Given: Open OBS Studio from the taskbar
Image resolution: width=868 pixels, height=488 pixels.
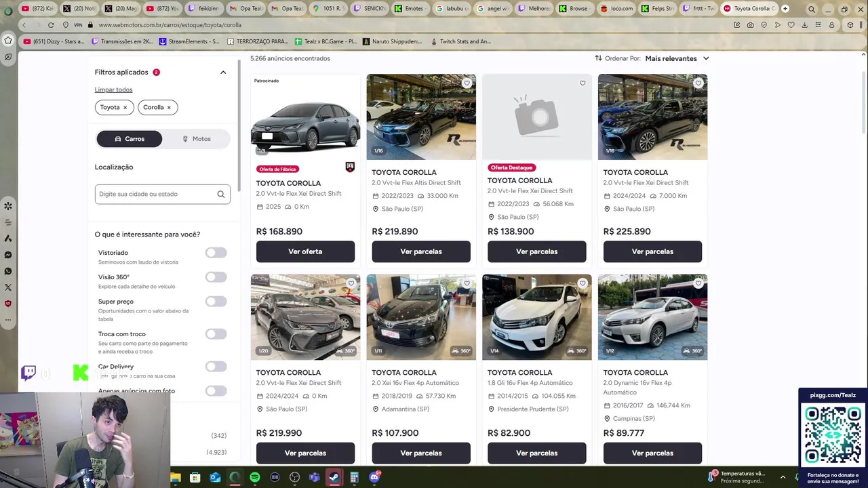Looking at the screenshot, I should 294,478.
